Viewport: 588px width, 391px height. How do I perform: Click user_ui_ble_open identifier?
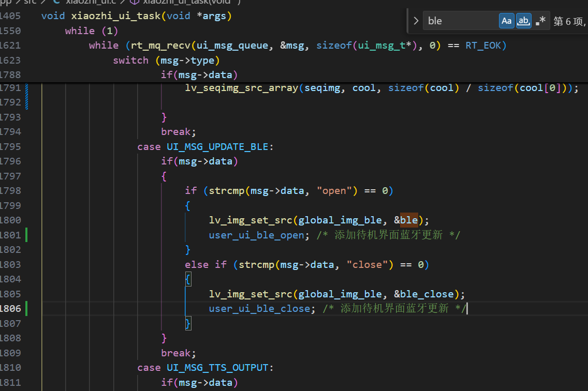(257, 235)
